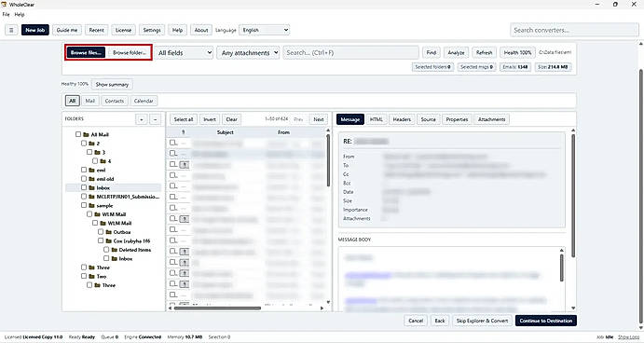The image size is (644, 343).
Task: Tick the sample folder checkbox
Action: click(x=84, y=205)
